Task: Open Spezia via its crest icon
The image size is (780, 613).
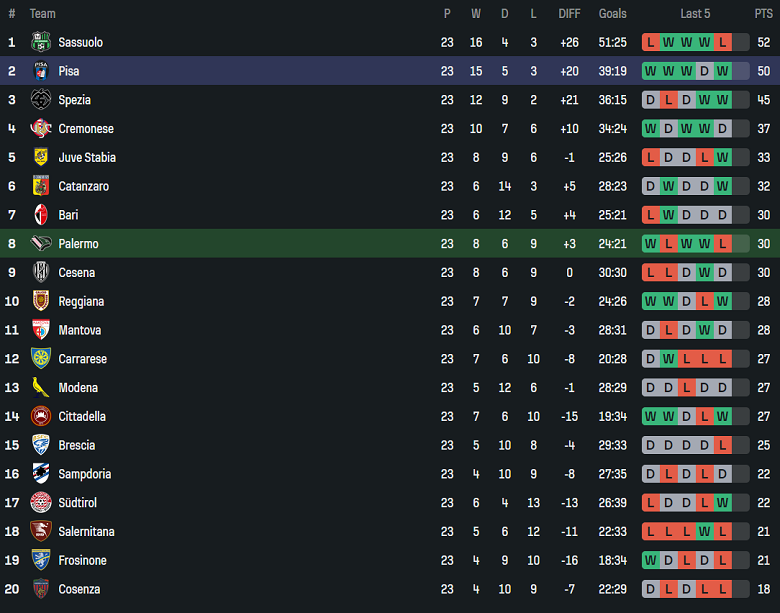Action: (x=40, y=100)
